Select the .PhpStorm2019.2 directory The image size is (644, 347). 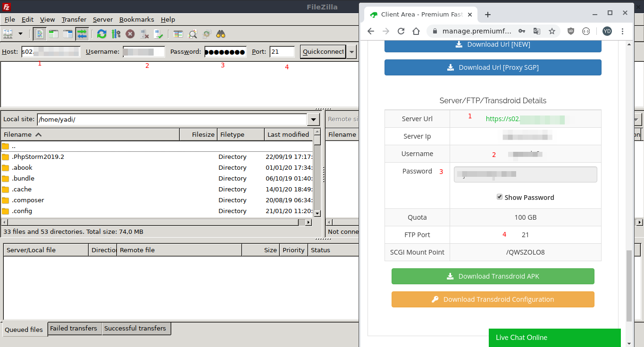click(x=157, y=157)
